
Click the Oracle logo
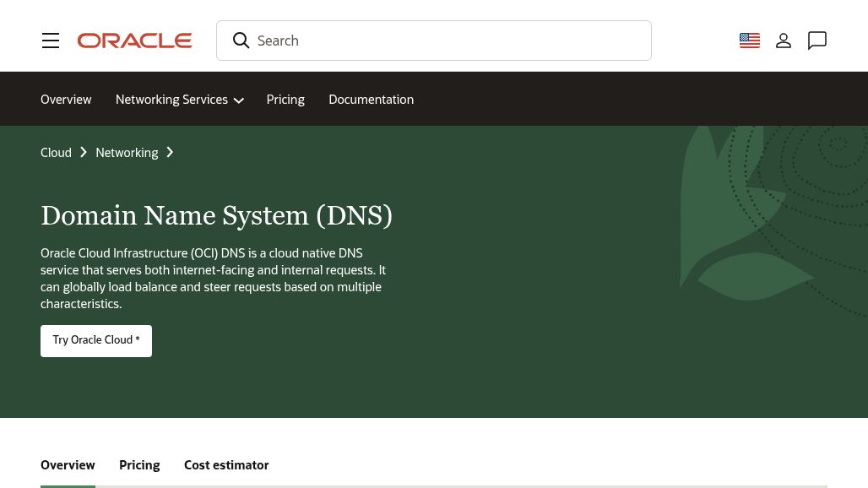tap(134, 41)
